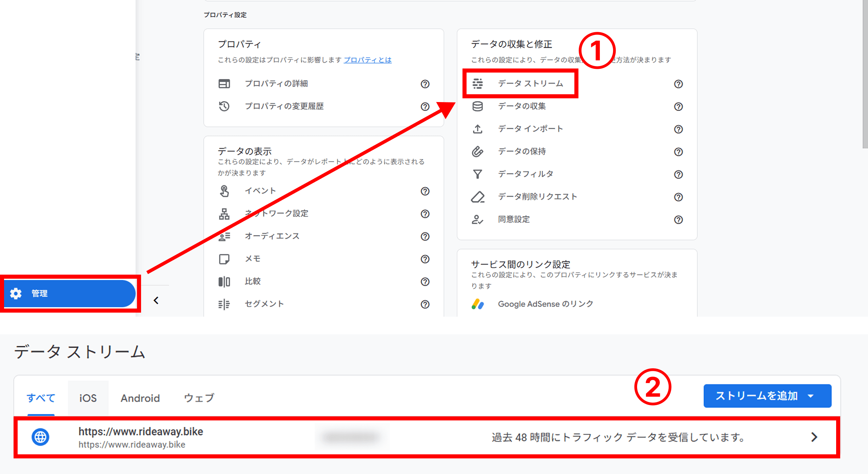Click the globe icon beside rideaway.bike
This screenshot has width=868, height=474.
tap(40, 437)
